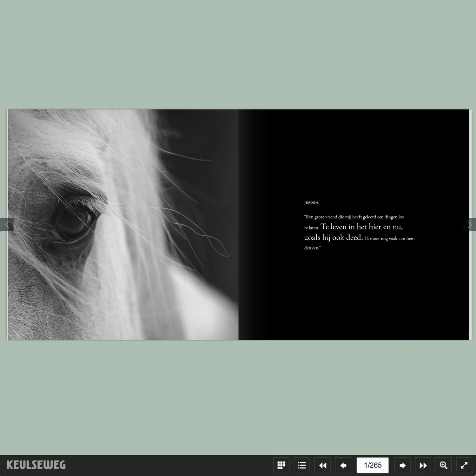Open the table of contents list
Image resolution: width=476 pixels, height=476 pixels.
[x=301, y=465]
